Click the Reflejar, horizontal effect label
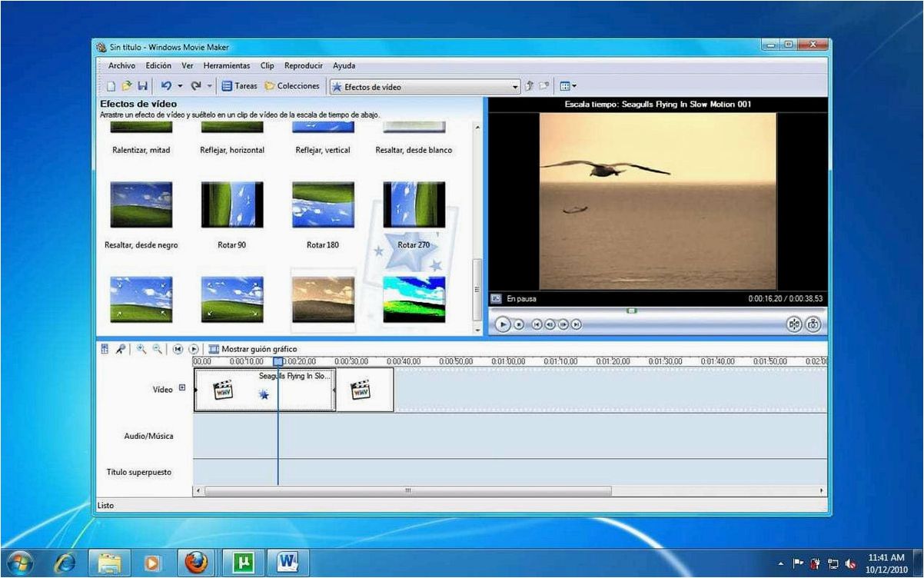Screen dimensions: 924x578 232,151
